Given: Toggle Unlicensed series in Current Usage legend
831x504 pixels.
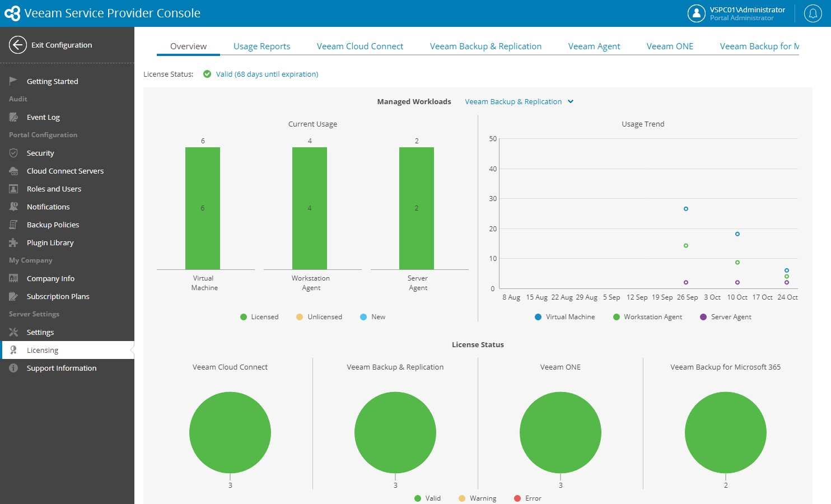Looking at the screenshot, I should coord(319,317).
